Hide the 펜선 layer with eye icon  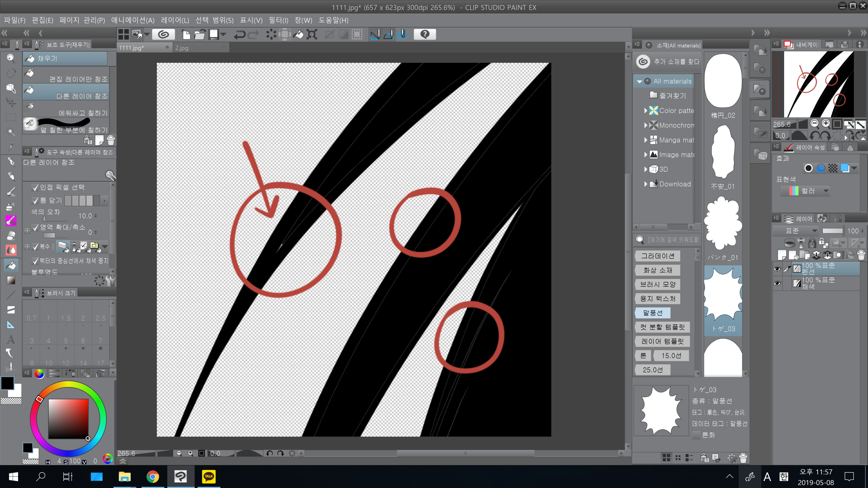tap(777, 269)
